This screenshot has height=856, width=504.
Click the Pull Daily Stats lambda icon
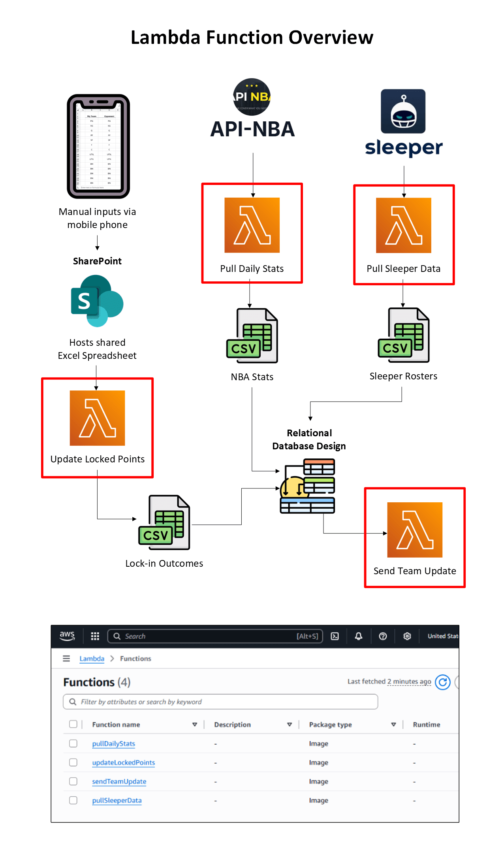(252, 225)
